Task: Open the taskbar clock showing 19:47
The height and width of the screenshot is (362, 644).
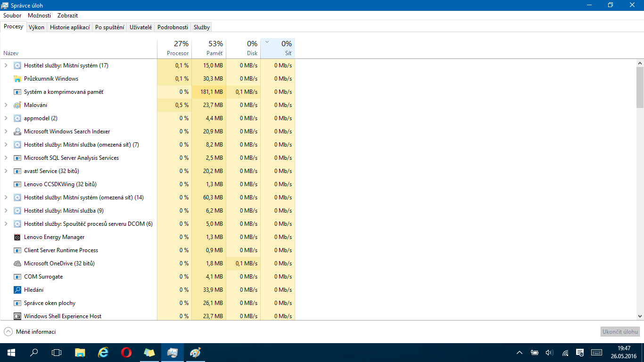Action: [624, 353]
